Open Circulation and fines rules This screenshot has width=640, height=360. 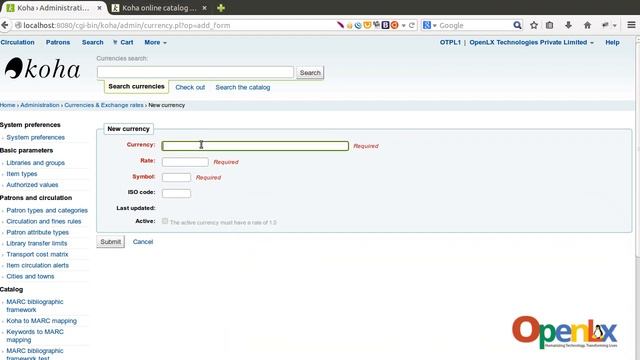[x=44, y=222]
